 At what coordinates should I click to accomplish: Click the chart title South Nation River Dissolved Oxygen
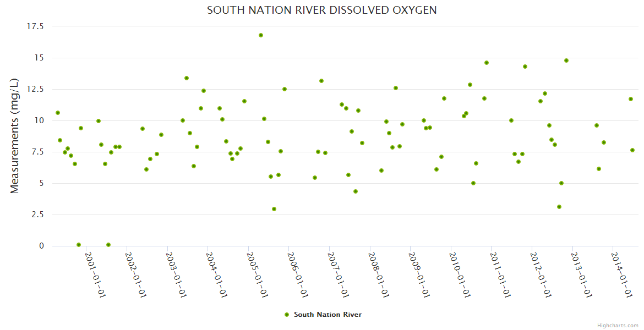click(x=322, y=10)
